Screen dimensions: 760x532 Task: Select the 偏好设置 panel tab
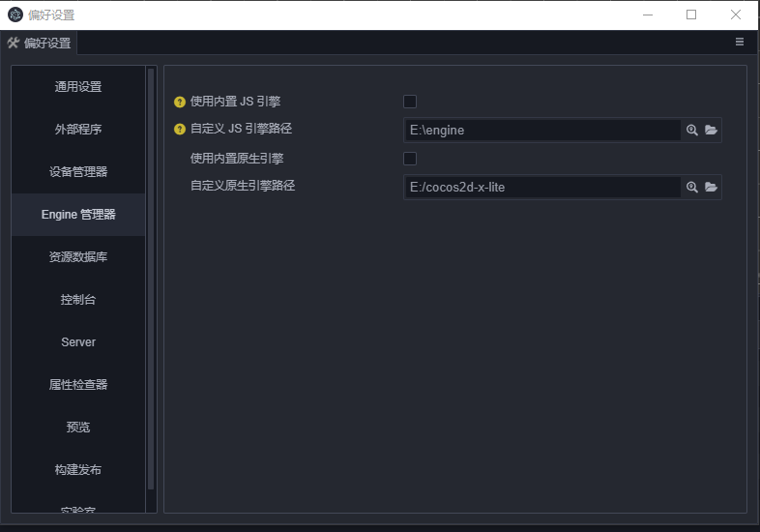(40, 44)
